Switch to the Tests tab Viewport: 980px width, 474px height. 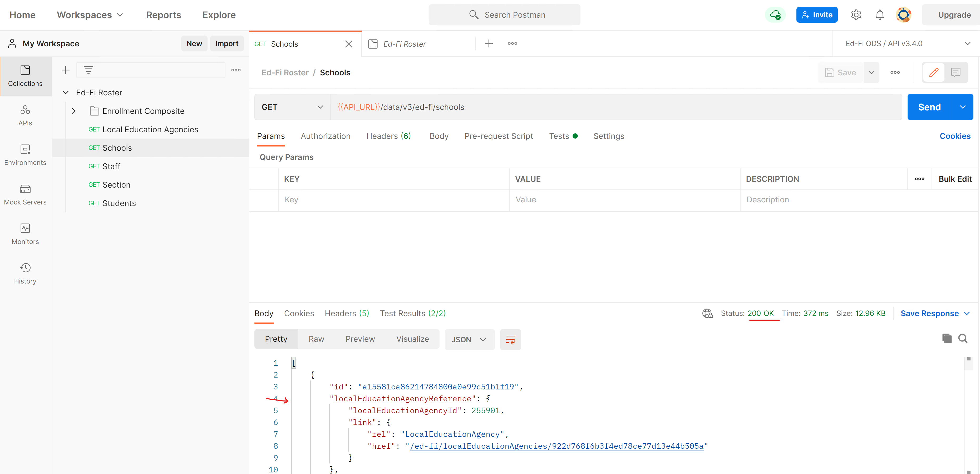tap(563, 136)
